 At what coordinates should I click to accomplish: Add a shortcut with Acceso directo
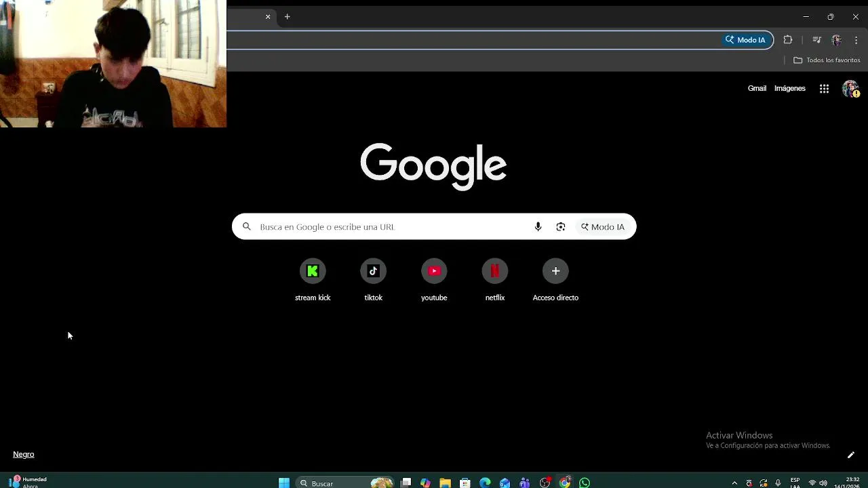click(x=555, y=281)
